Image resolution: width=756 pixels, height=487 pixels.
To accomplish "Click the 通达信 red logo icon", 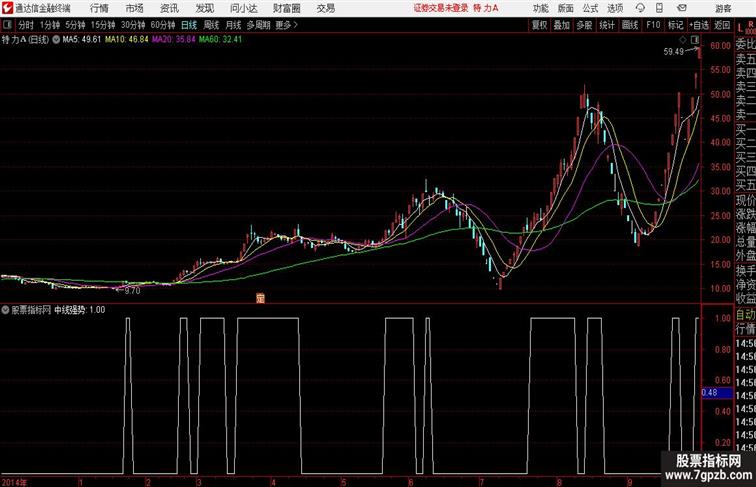I will (x=7, y=8).
